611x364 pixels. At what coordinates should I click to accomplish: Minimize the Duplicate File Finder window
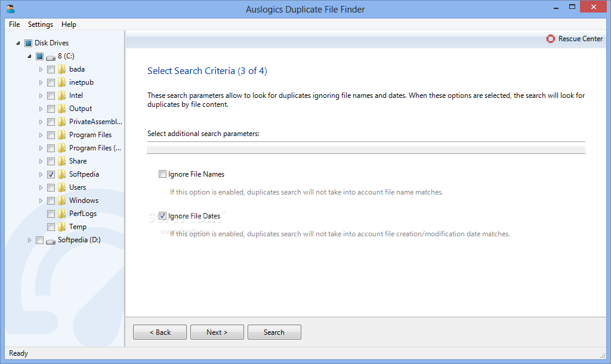pyautogui.click(x=556, y=7)
